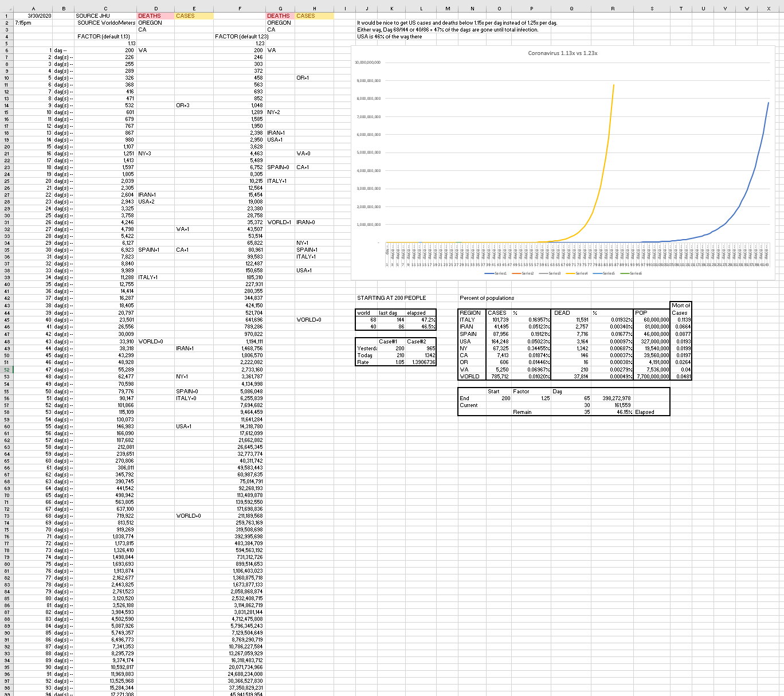Click the 3/30/2020 date cell
This screenshot has height=696, width=784.
tap(40, 16)
